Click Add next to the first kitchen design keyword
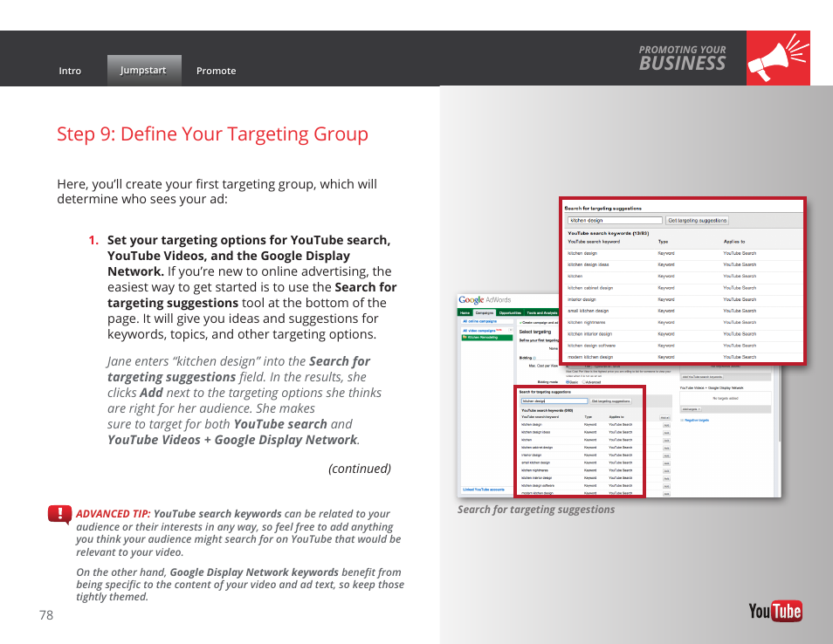Image resolution: width=833 pixels, height=644 pixels. pos(666,425)
